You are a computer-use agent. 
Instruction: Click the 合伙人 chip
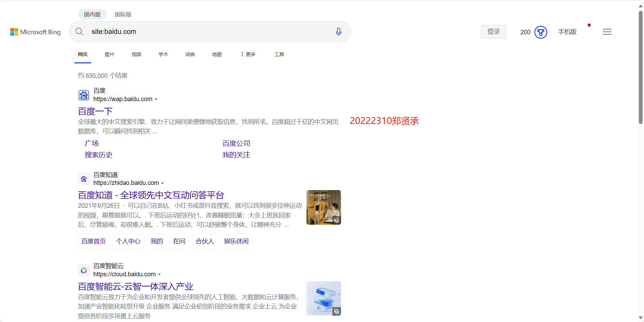[205, 241]
